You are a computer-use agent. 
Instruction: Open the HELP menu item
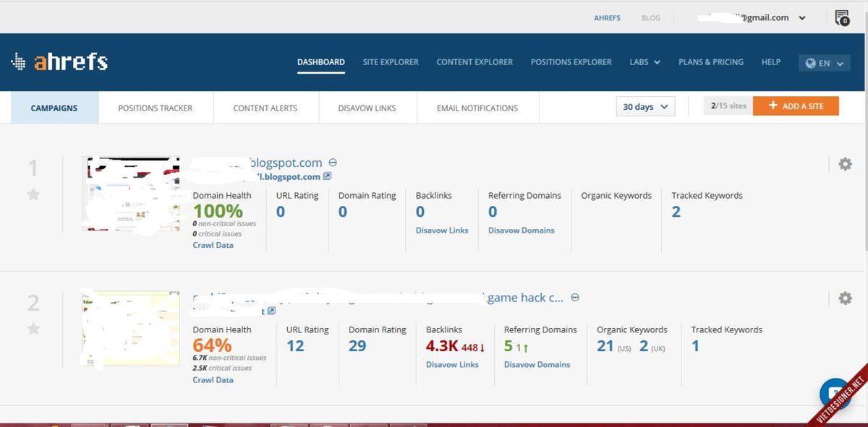(771, 62)
